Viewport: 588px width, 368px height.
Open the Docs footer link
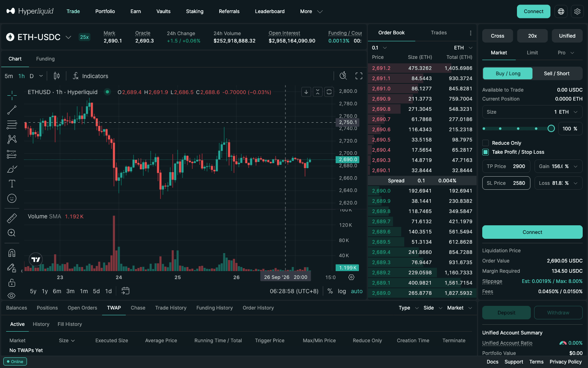(x=492, y=362)
